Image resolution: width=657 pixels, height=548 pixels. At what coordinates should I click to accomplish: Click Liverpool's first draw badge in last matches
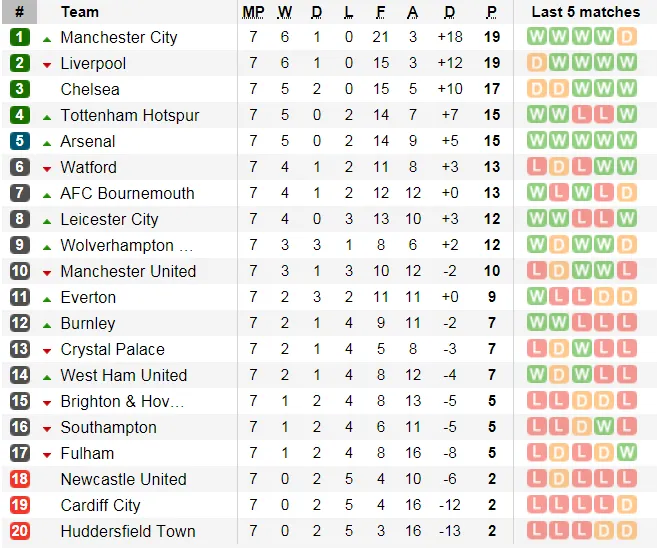tap(536, 63)
